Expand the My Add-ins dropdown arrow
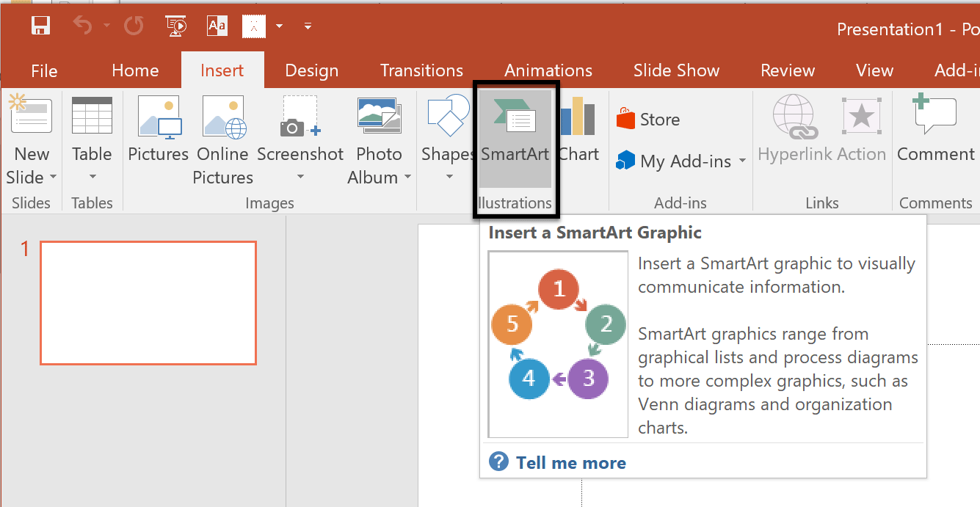The image size is (980, 507). [x=741, y=161]
